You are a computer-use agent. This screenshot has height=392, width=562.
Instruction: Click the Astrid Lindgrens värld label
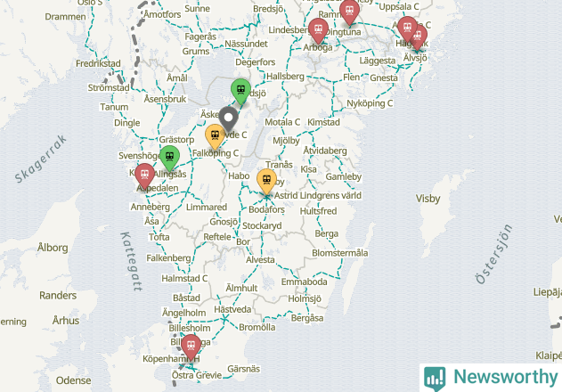pyautogui.click(x=318, y=195)
